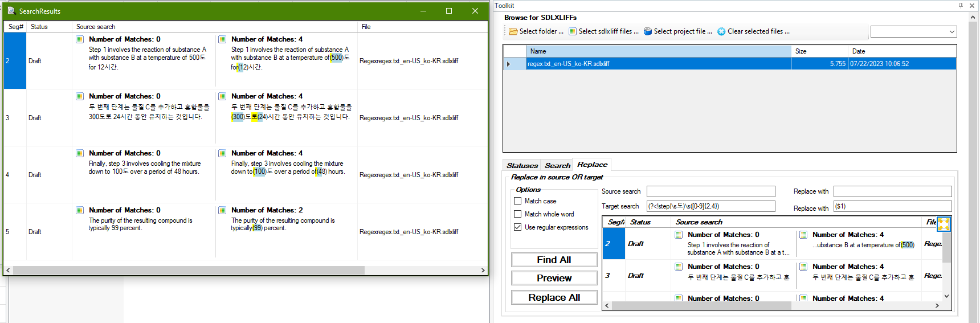Disable Use regular expressions checkbox
Image resolution: width=980 pixels, height=323 pixels.
point(518,227)
